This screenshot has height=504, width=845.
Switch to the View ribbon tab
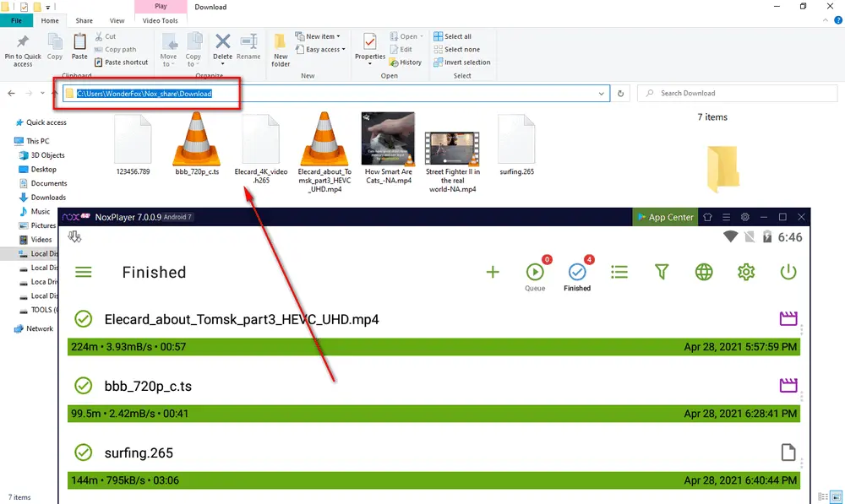pos(117,20)
